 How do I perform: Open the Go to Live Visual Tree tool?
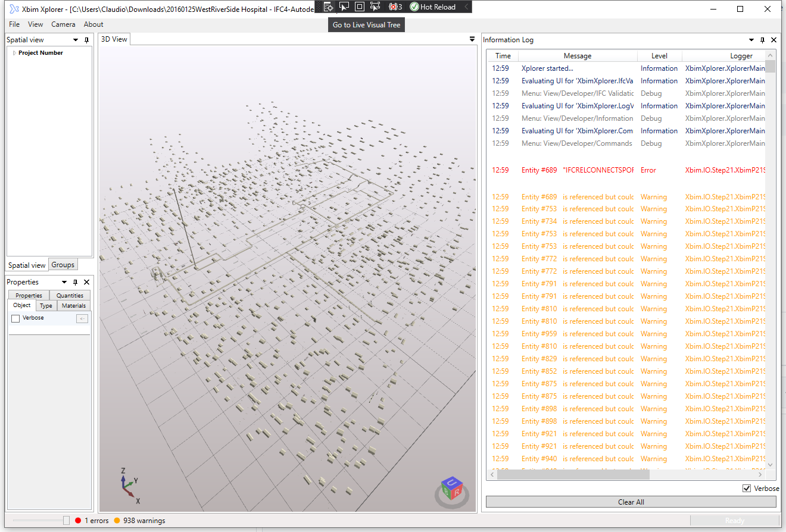[x=329, y=7]
